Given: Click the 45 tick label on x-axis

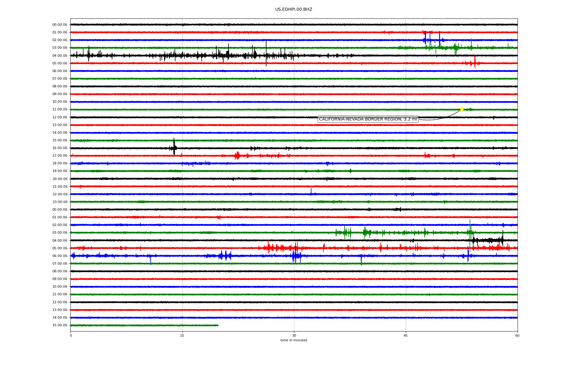Looking at the screenshot, I should [406, 336].
